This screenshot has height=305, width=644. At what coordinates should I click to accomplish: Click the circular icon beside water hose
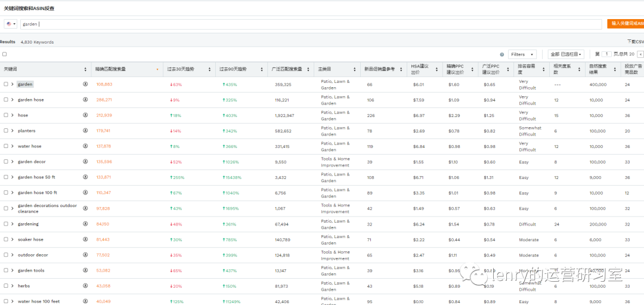85,146
